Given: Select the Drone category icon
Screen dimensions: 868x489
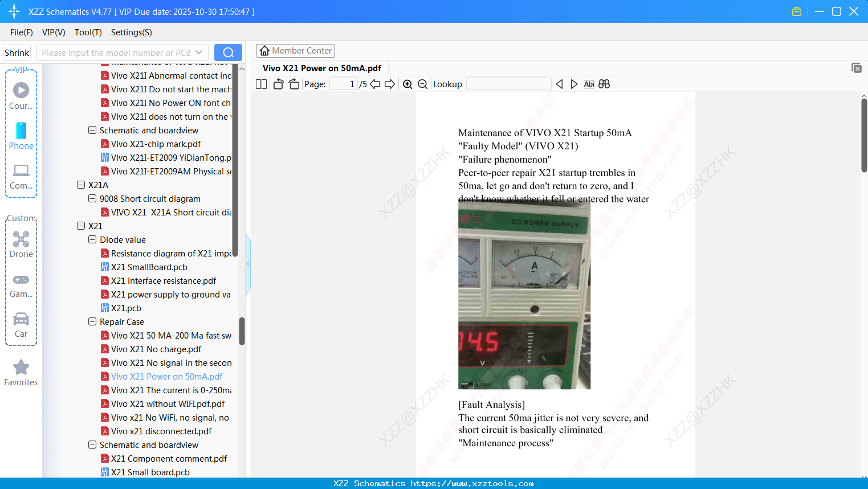Looking at the screenshot, I should coord(21,244).
